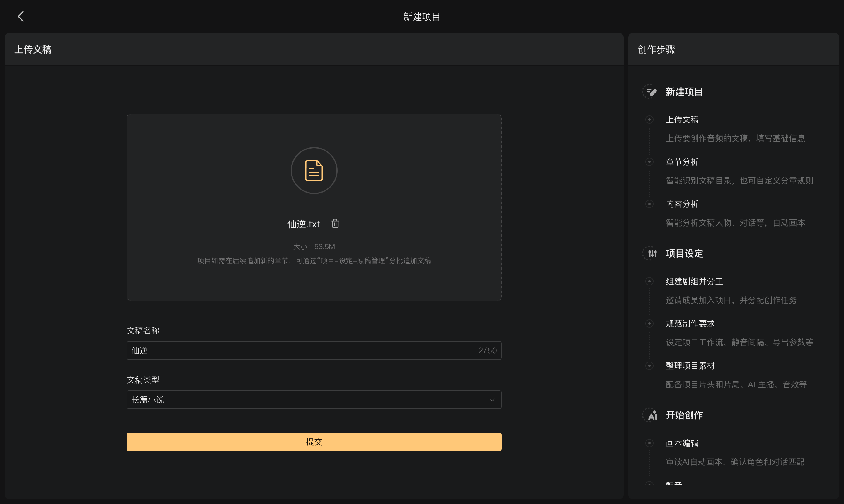
Task: Expand the dropdown chevron beside 长篇小说
Action: point(492,400)
